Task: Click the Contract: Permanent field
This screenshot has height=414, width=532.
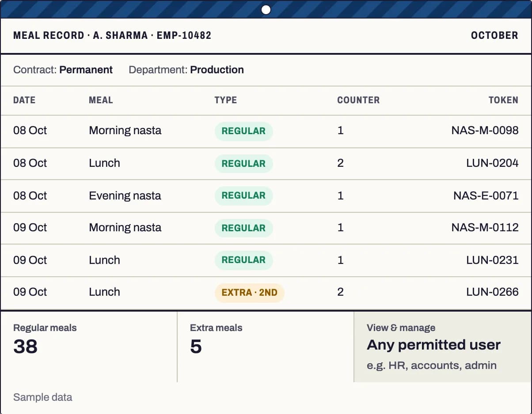Action: coord(63,70)
